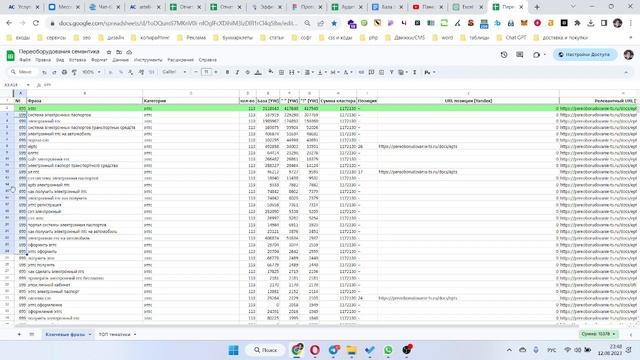
Task: Increase font size plus button
Action: pyautogui.click(x=216, y=72)
